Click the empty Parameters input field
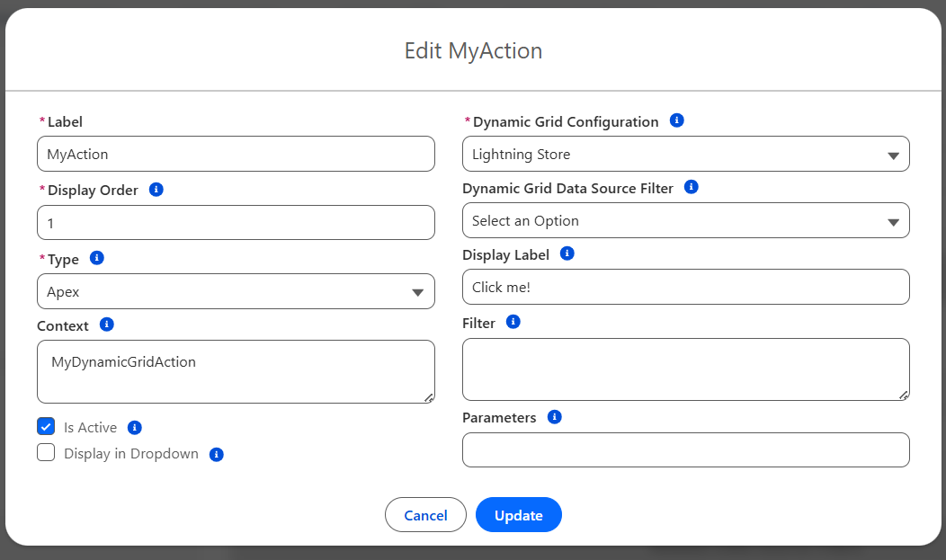 (685, 450)
